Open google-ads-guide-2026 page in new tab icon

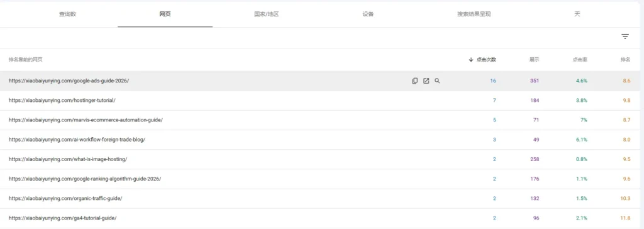pyautogui.click(x=426, y=81)
